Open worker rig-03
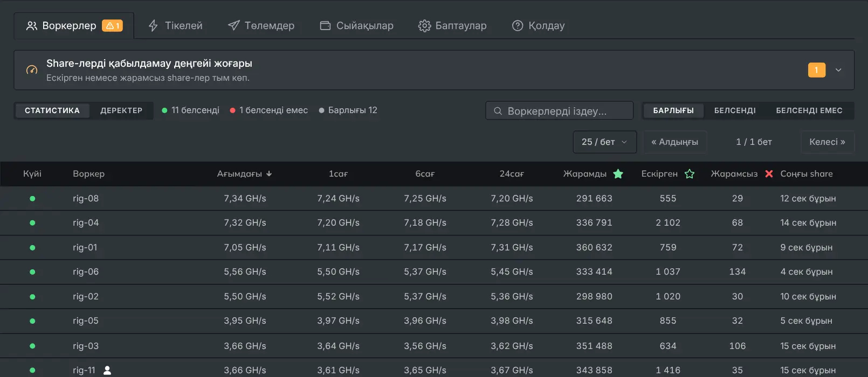 pyautogui.click(x=86, y=346)
